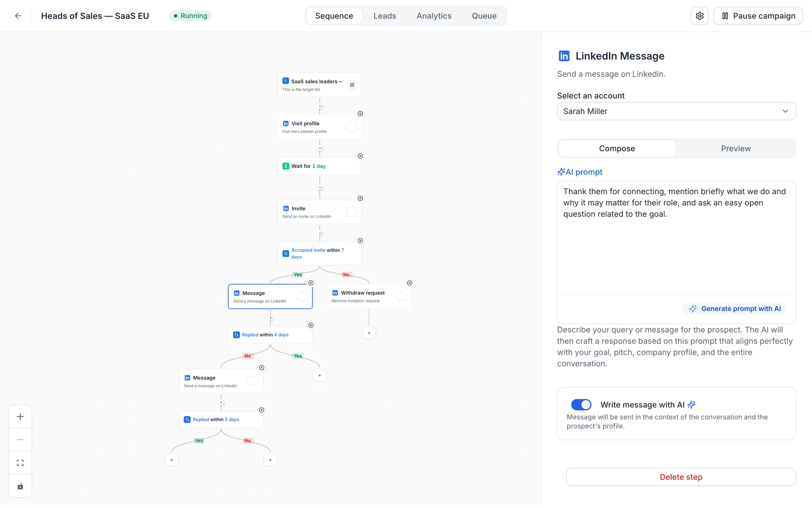Insert step between Invite and Accepted invite
The width and height of the screenshot is (812, 508).
320,233
